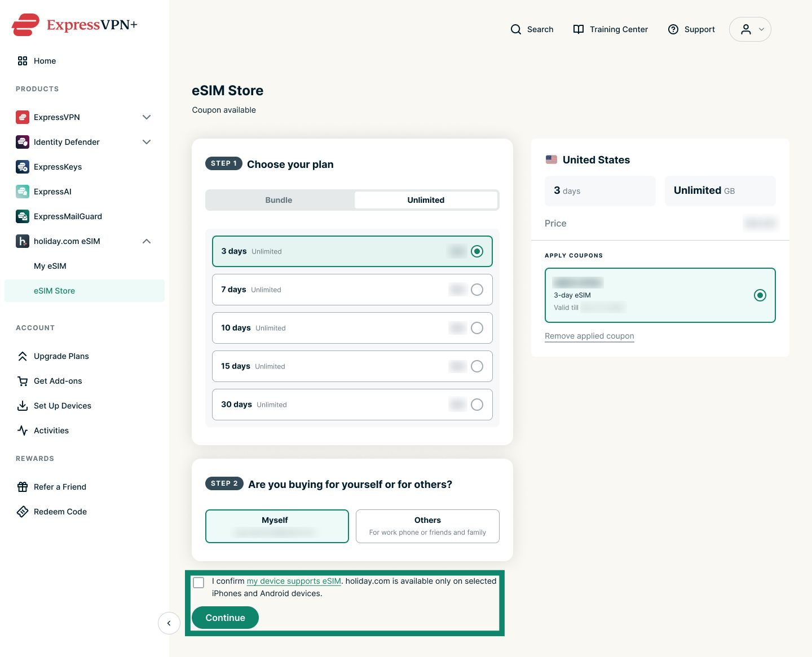Click the 3-day eSIM coupon card

[660, 295]
